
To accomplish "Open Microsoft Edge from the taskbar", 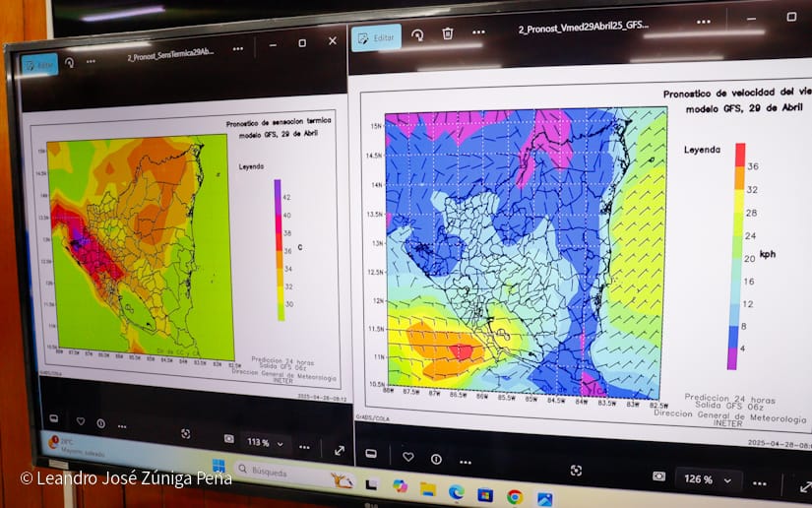I will [x=457, y=491].
